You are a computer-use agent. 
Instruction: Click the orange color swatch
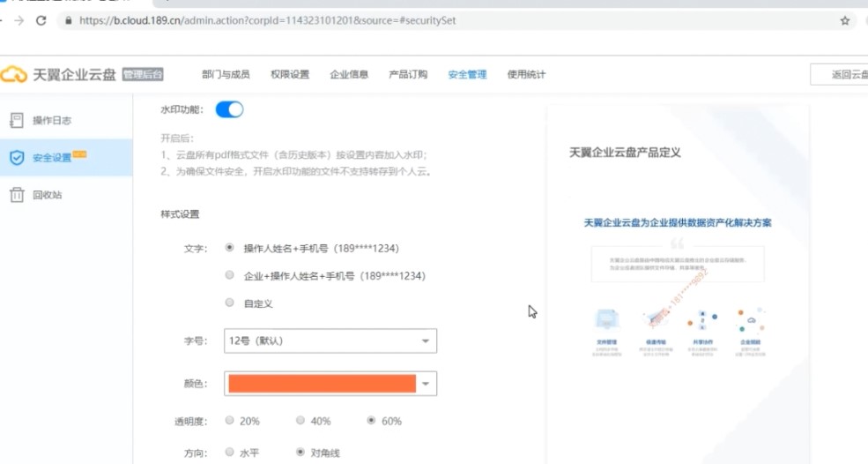pyautogui.click(x=322, y=384)
